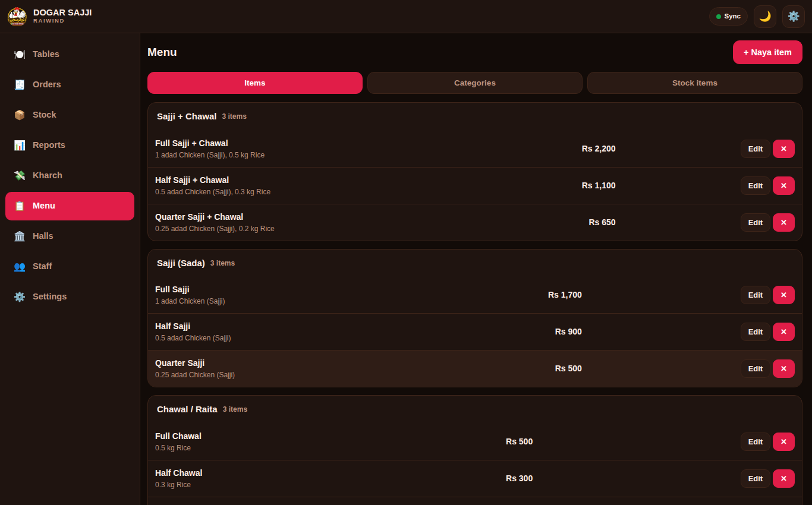The width and height of the screenshot is (812, 505).
Task: Delete the Half Chawal item
Action: tap(783, 479)
